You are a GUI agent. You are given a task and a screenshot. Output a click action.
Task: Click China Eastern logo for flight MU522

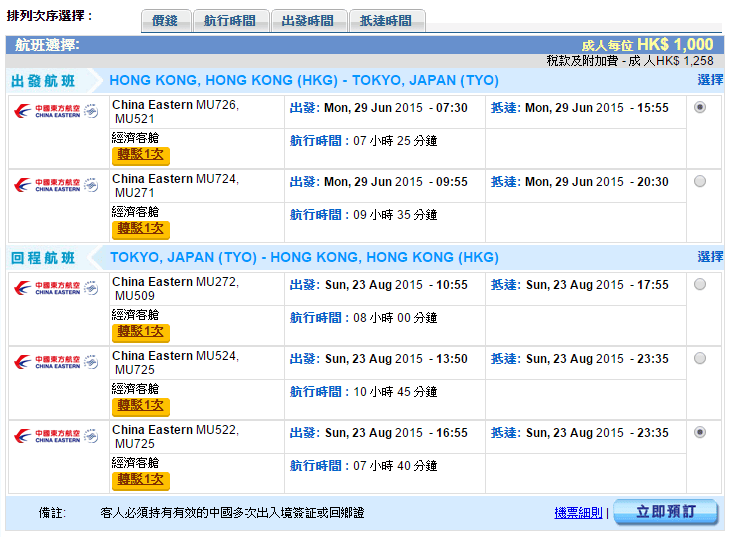[56, 435]
